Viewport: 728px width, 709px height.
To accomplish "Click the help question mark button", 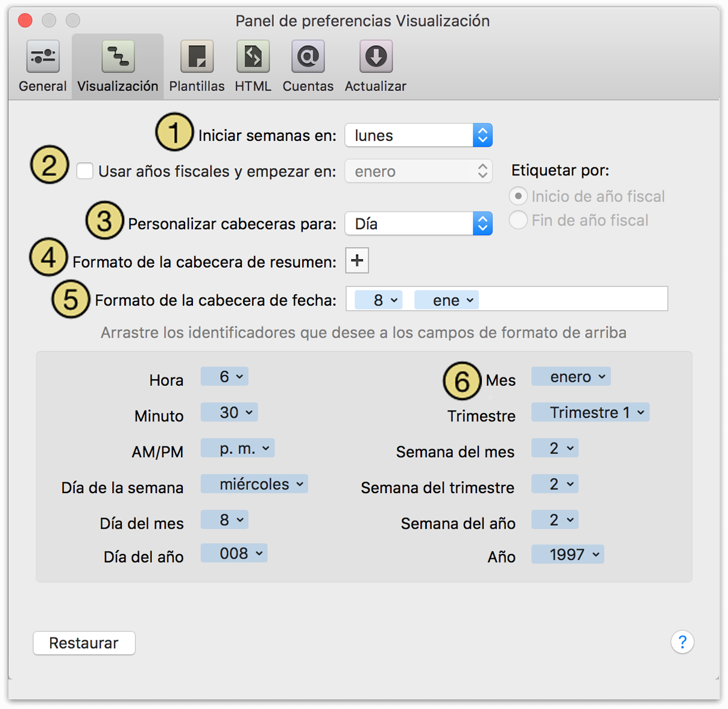I will (x=682, y=642).
